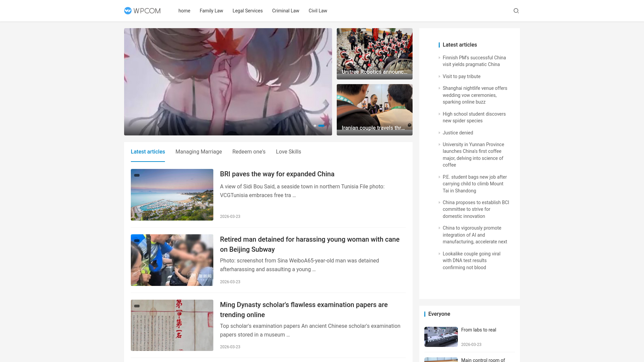Open BRI paves the way article title

277,174
